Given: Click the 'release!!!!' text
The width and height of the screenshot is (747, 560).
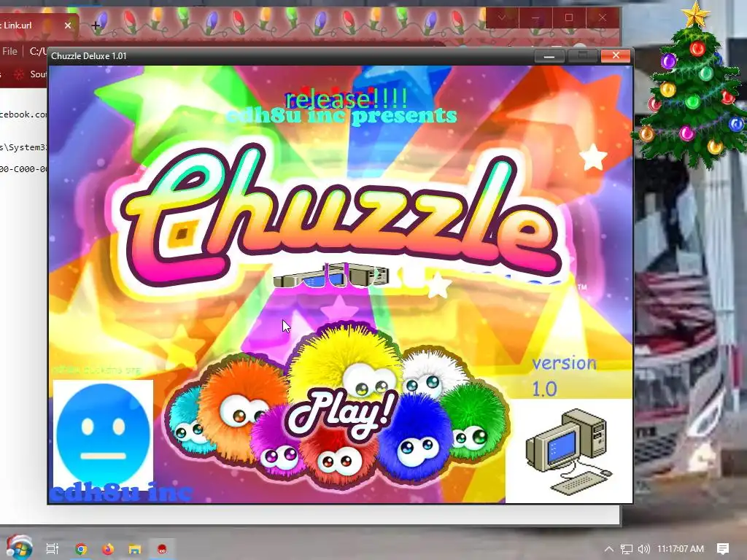Looking at the screenshot, I should [346, 98].
